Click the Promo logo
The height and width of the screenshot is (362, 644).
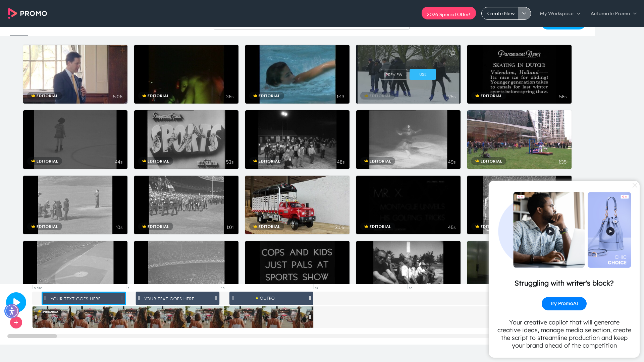coord(28,13)
